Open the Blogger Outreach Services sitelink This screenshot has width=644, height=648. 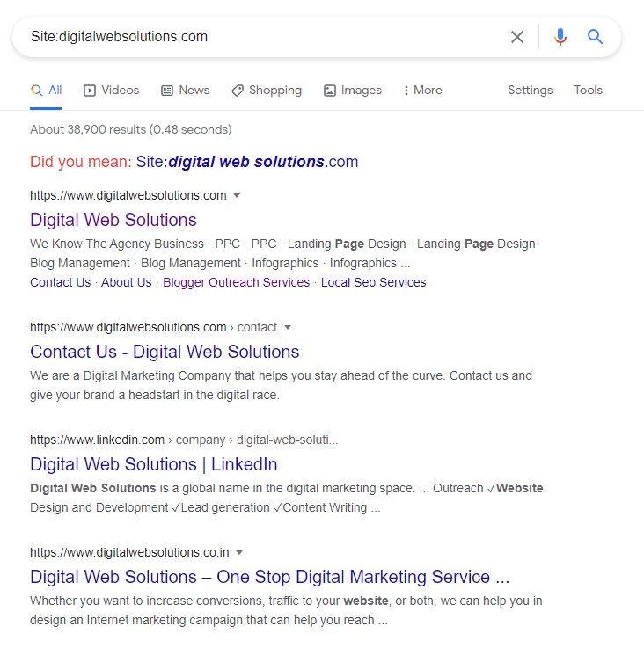click(236, 282)
